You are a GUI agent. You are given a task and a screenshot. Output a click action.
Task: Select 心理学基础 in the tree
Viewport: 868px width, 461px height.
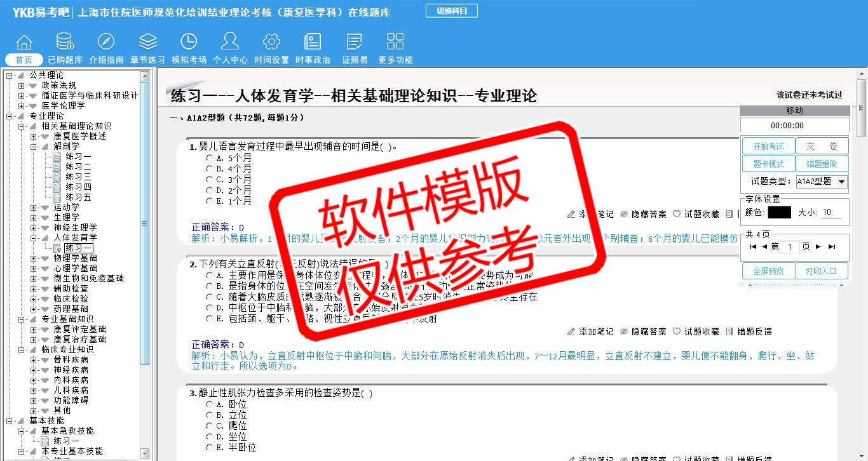[75, 269]
